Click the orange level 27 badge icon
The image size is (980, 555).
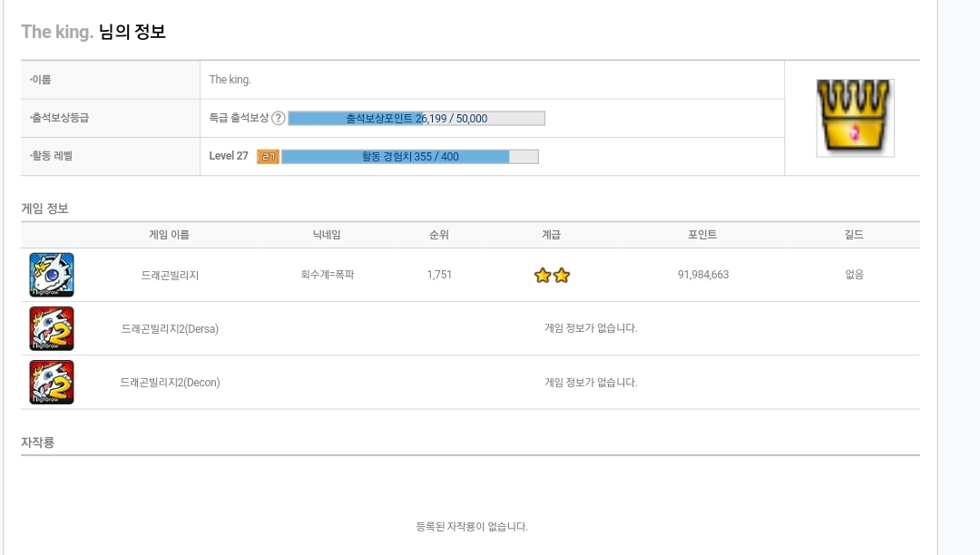(x=268, y=157)
